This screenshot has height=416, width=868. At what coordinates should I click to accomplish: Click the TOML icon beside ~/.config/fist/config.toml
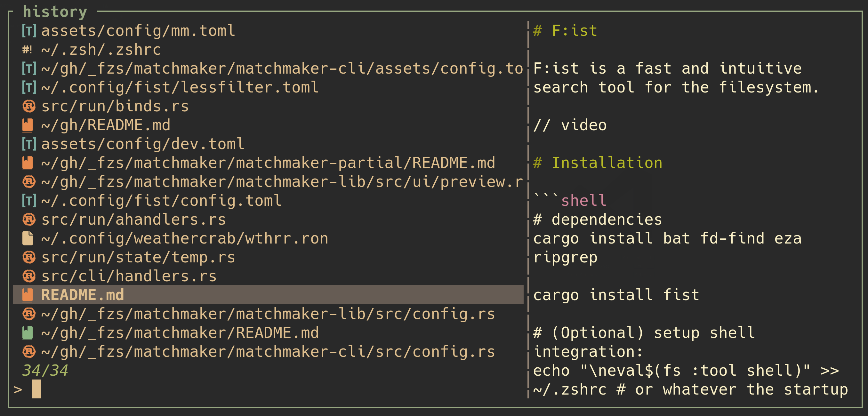[29, 200]
